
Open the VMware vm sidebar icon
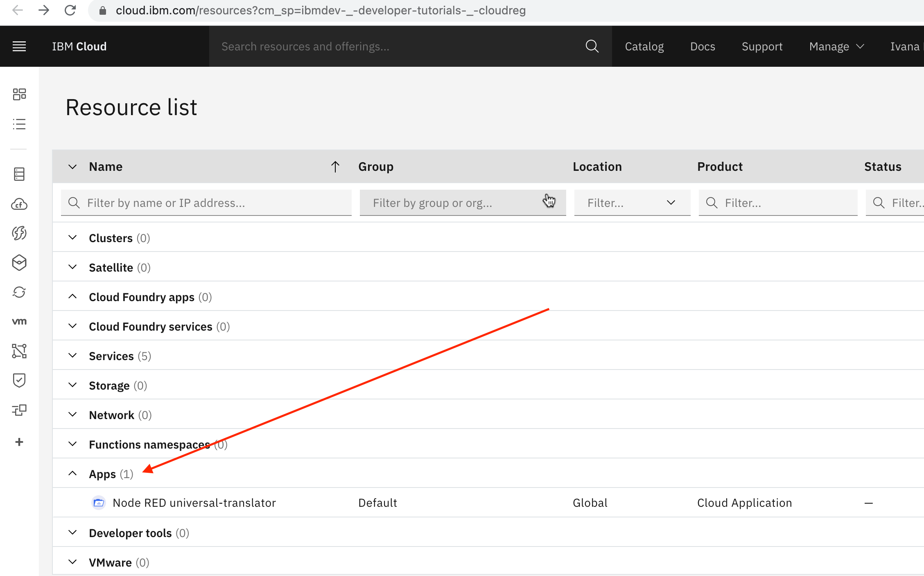(19, 322)
